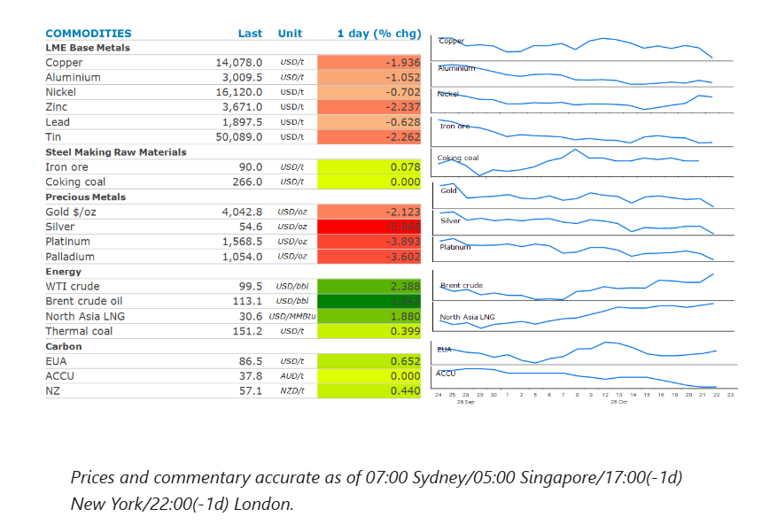Select the "WTI crude" row name
The height and width of the screenshot is (532, 777).
pyautogui.click(x=73, y=286)
